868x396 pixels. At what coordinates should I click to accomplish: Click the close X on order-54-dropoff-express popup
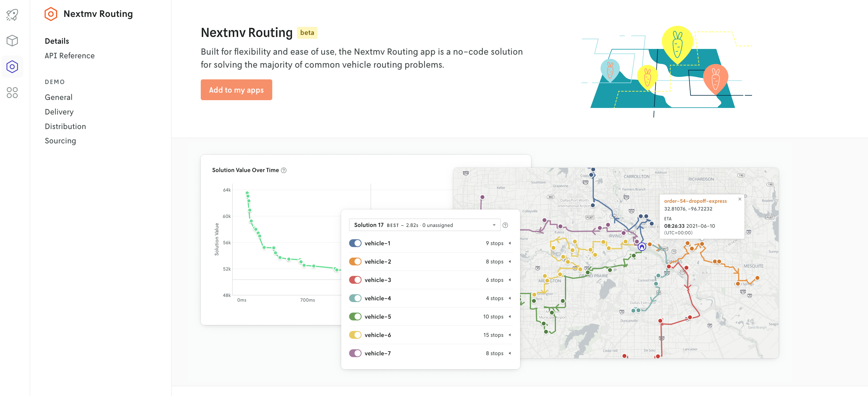[x=740, y=199]
